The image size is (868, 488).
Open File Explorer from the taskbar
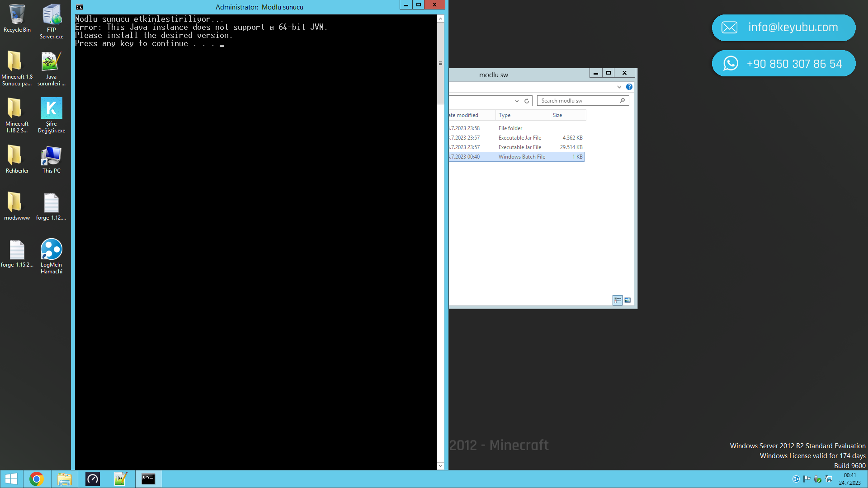click(65, 479)
